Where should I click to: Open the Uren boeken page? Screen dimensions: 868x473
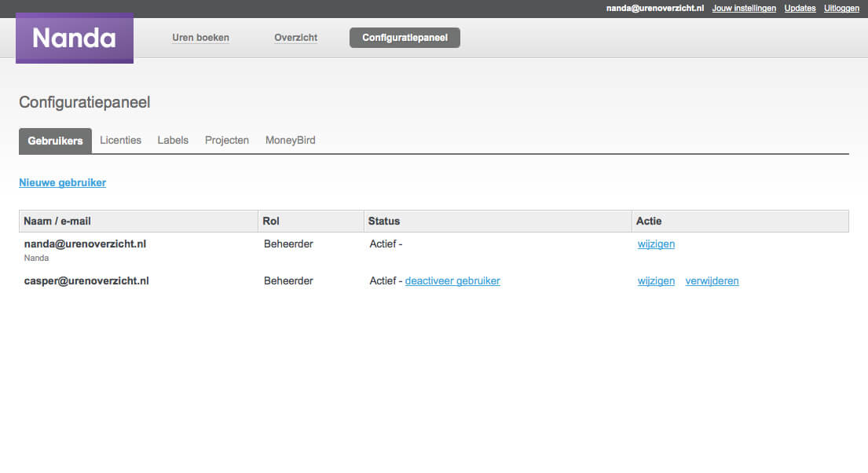click(200, 38)
